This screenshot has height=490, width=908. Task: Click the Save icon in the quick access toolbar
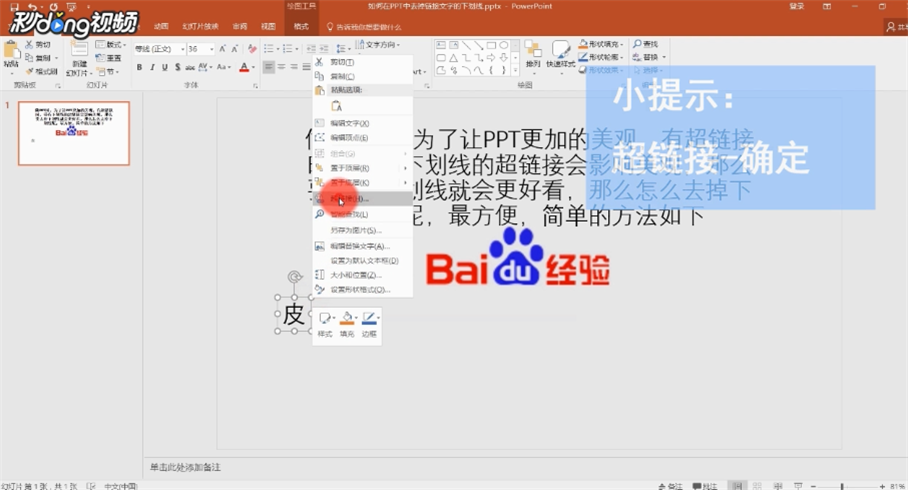(13, 7)
